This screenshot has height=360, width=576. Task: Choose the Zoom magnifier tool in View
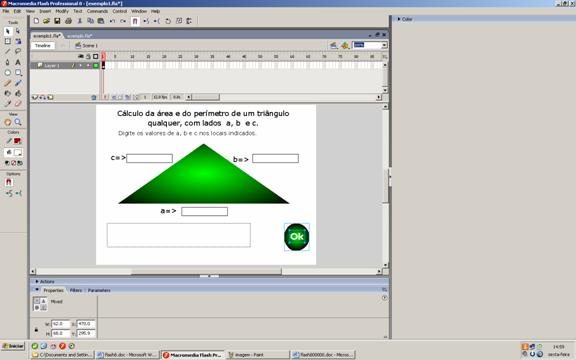point(18,122)
